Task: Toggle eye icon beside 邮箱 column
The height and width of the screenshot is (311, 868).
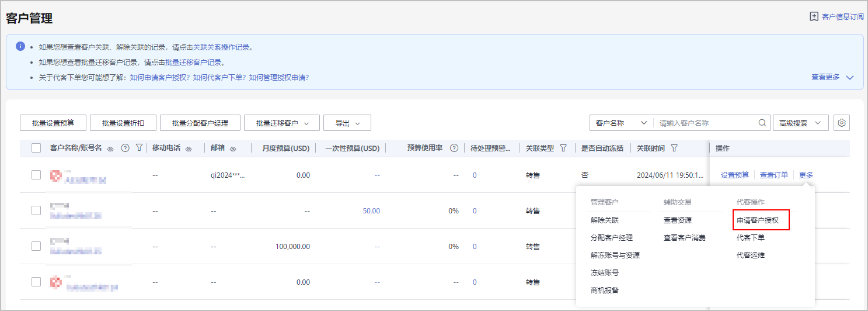Action: tap(233, 149)
